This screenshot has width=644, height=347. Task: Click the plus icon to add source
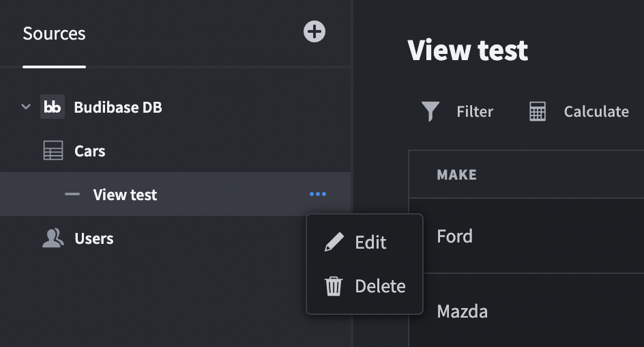pos(314,31)
